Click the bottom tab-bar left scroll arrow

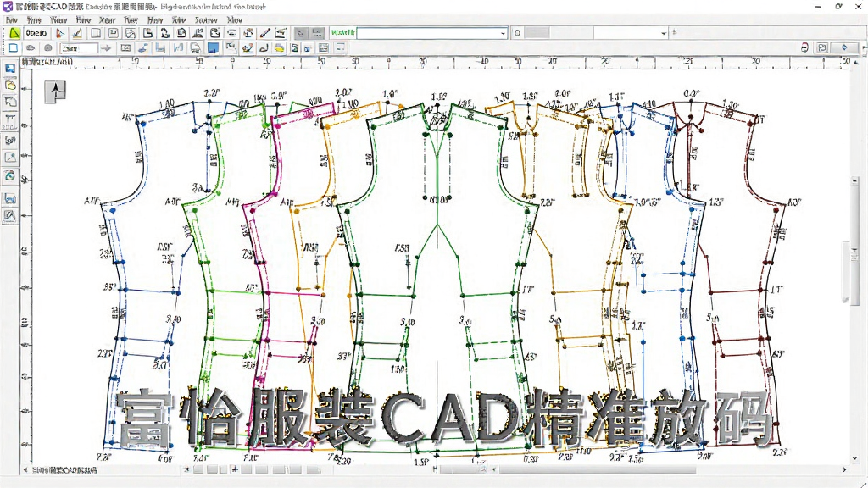coord(25,469)
